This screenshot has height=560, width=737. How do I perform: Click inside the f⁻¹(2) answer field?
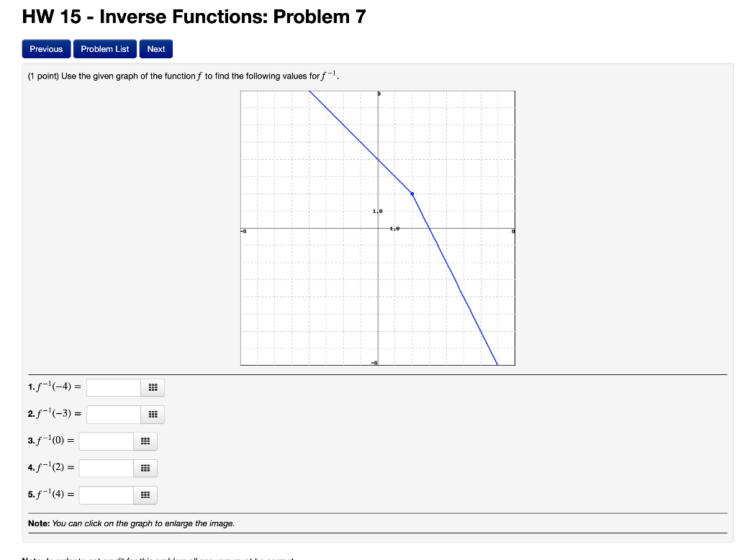click(107, 468)
